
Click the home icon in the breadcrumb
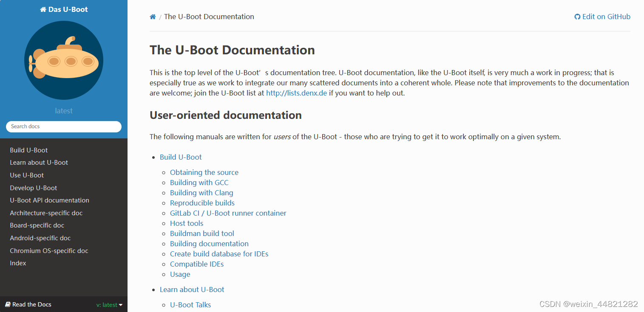tap(153, 17)
